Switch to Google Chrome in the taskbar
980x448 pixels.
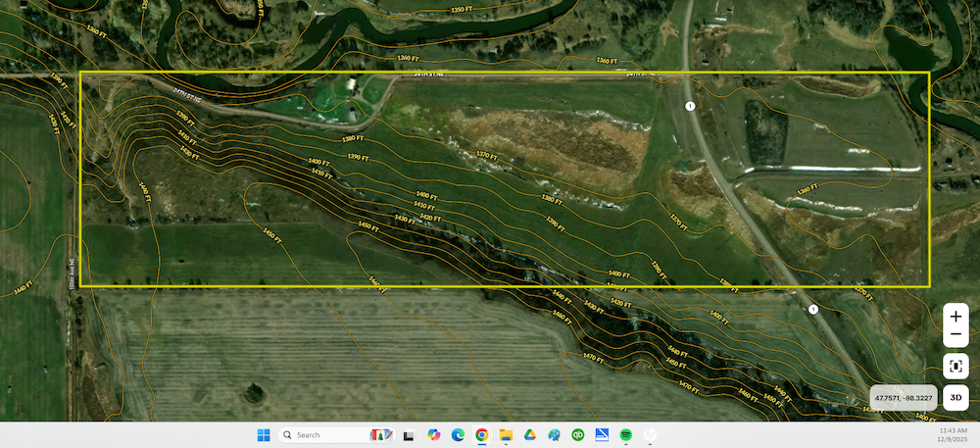coord(481,435)
